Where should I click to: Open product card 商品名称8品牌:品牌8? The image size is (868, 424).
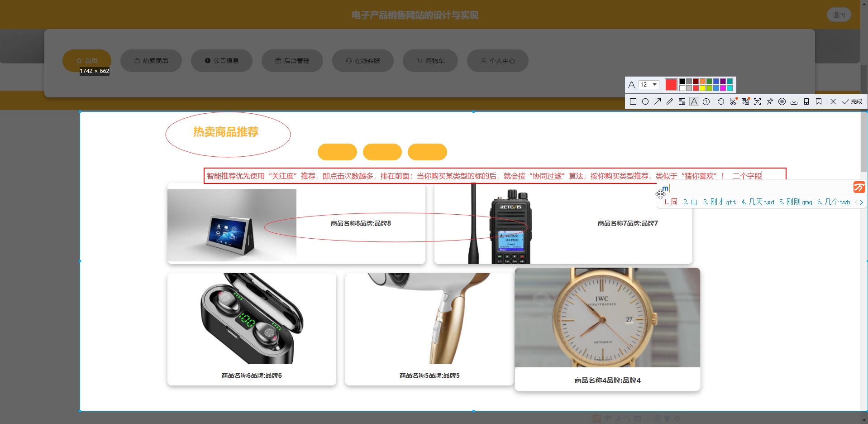(x=296, y=223)
